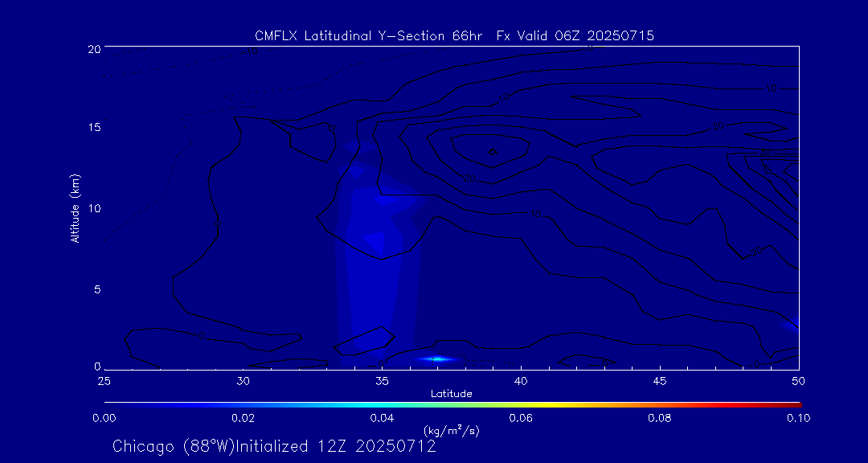The image size is (868, 463).
Task: Click latitude axis tick label 35
Action: tap(382, 381)
